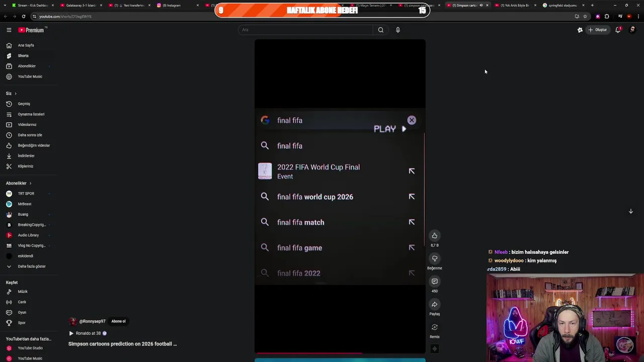
Task: Go to the next Short with down arrow
Action: click(631, 211)
